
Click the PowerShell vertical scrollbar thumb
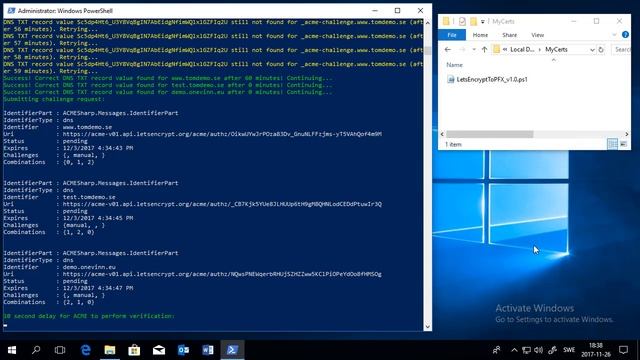tap(427, 51)
